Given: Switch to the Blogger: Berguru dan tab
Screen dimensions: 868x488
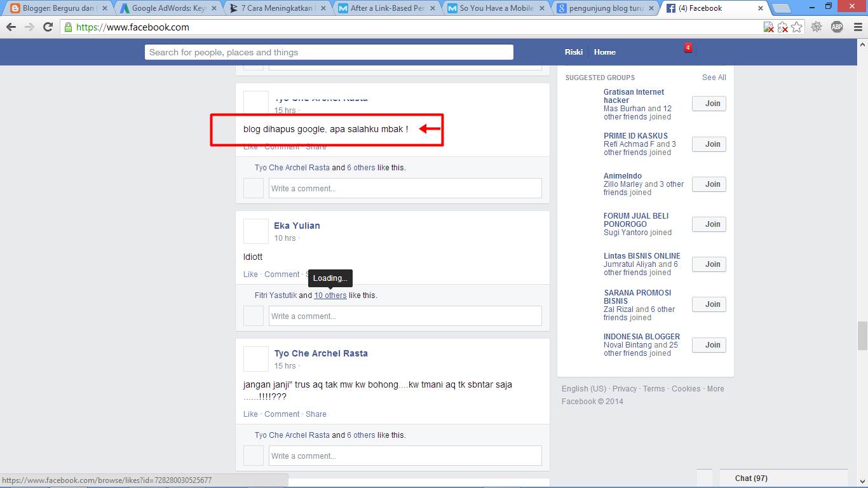Looking at the screenshot, I should pos(58,8).
